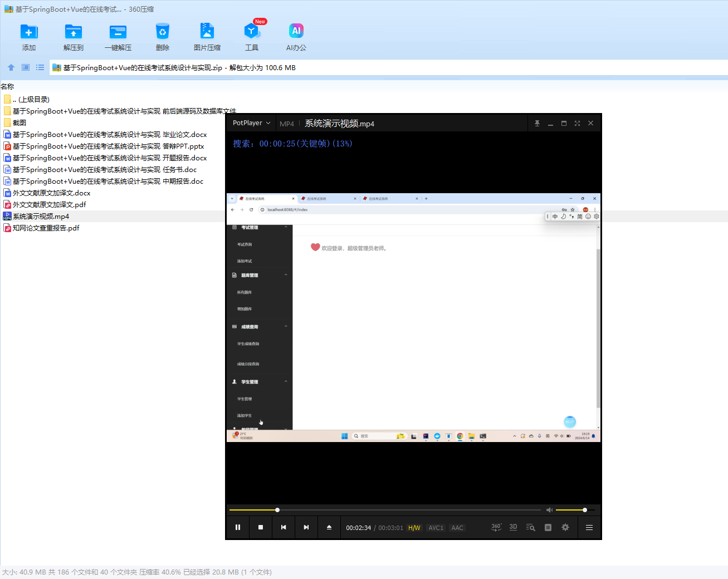The width and height of the screenshot is (728, 579).
Task: Minimize the PotPlayer window
Action: tap(550, 123)
